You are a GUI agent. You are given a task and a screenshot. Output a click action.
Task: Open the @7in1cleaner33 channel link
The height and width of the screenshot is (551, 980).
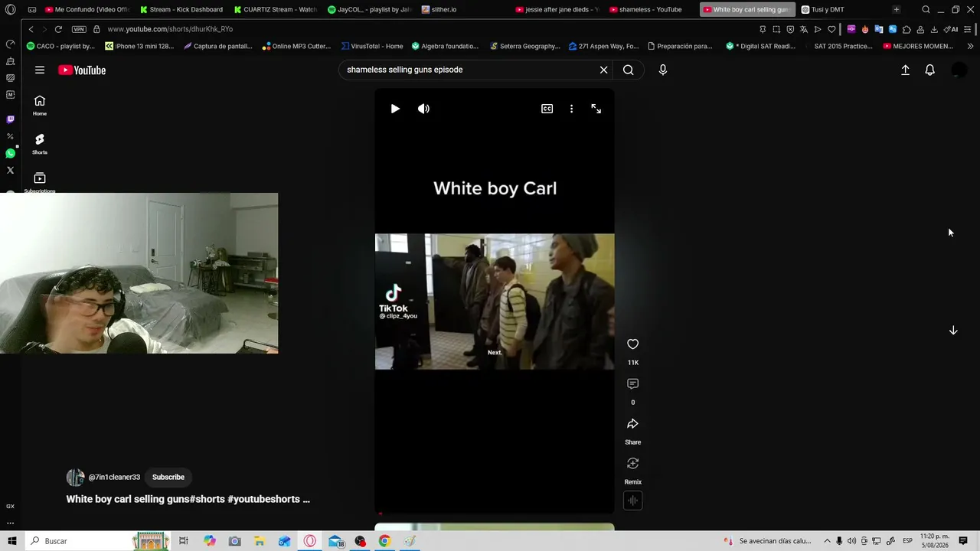pyautogui.click(x=114, y=478)
